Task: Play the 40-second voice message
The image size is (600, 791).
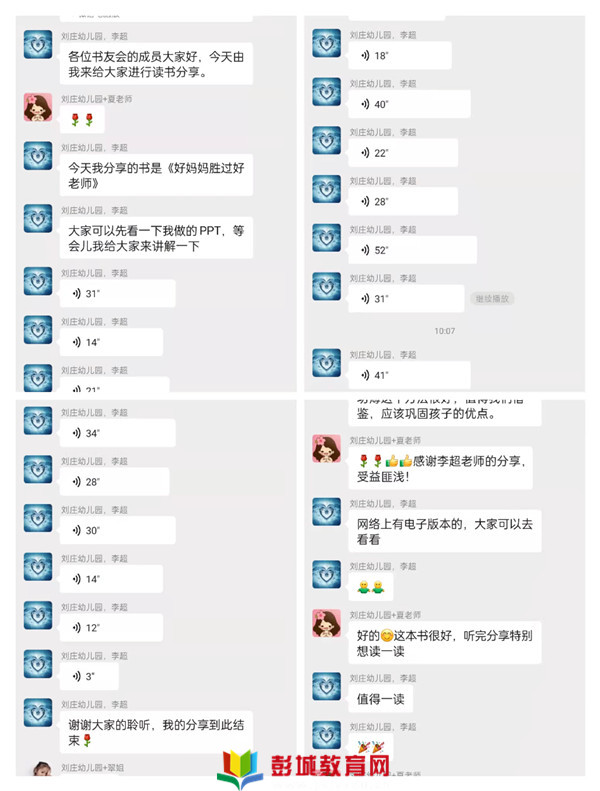Action: pyautogui.click(x=409, y=104)
